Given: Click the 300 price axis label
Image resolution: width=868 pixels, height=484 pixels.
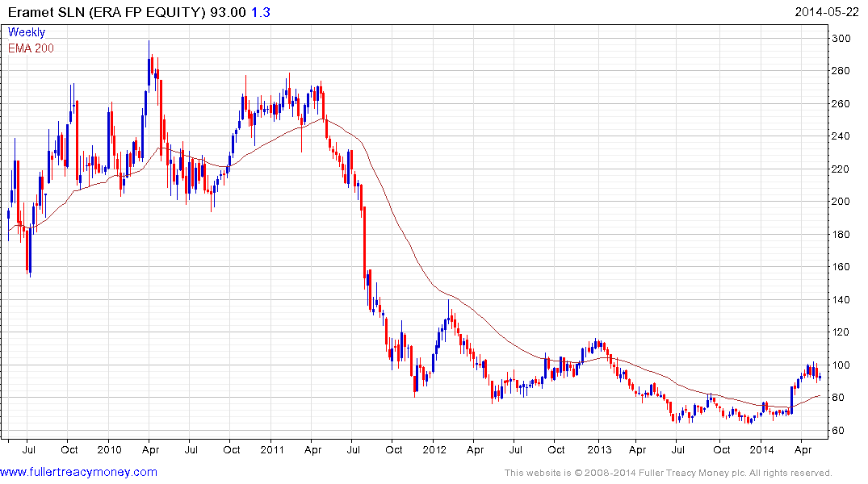Looking at the screenshot, I should click(841, 38).
